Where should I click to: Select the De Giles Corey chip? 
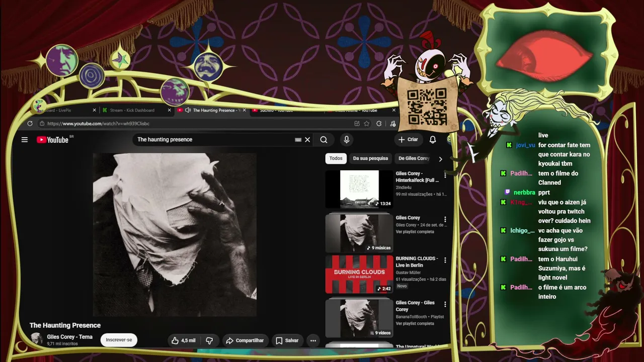(414, 158)
